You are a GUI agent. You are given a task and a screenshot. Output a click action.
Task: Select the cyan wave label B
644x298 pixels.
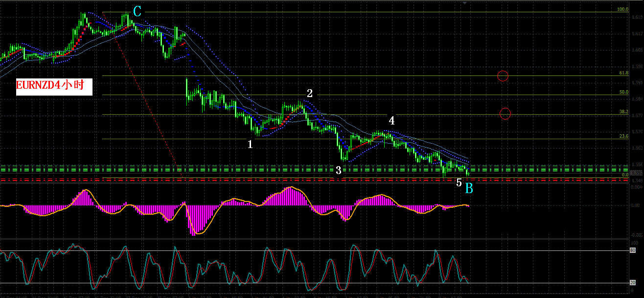coord(469,188)
